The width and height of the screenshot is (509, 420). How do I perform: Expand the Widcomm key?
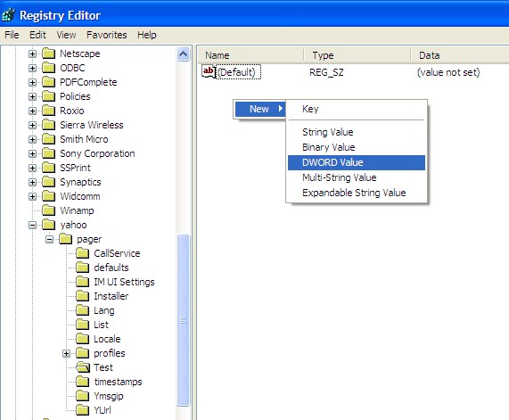(32, 196)
